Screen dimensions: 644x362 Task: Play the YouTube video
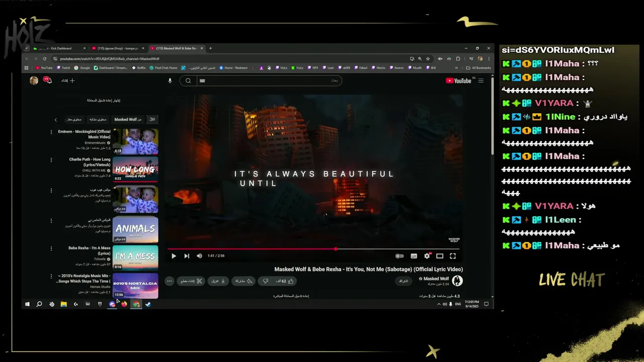[174, 256]
